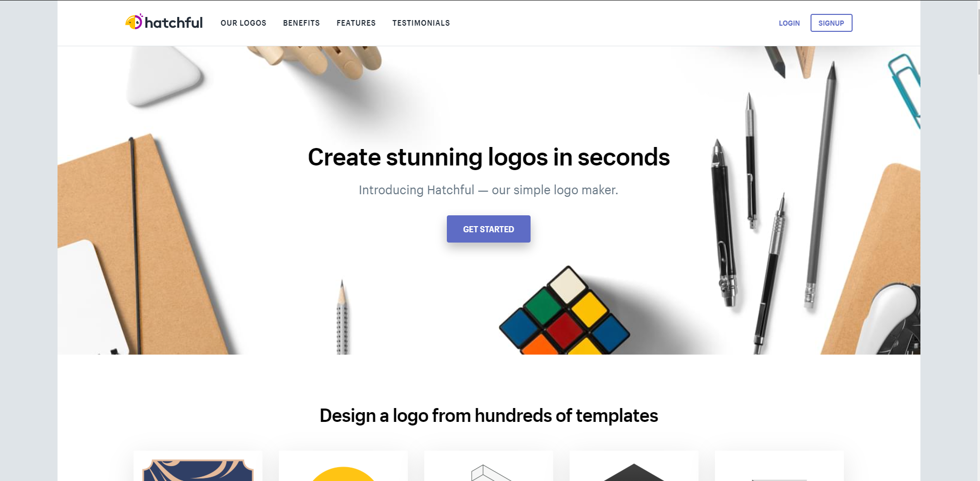The image size is (980, 481).
Task: Click the Login link
Action: pyautogui.click(x=789, y=23)
